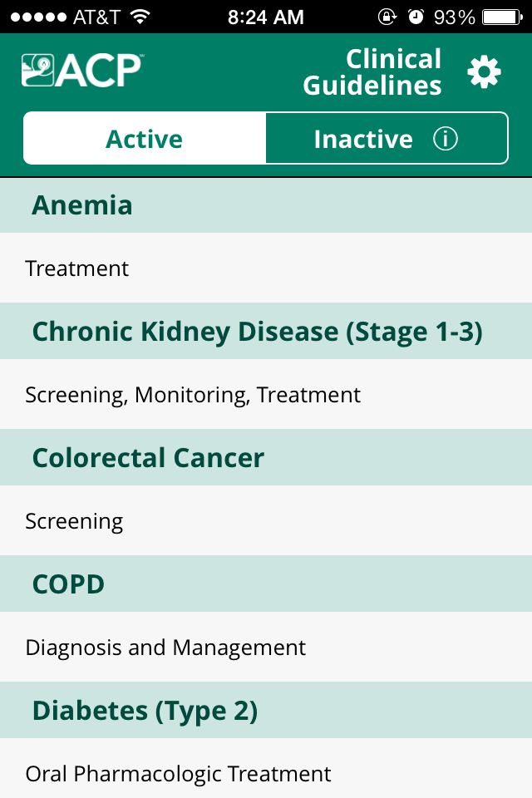The image size is (532, 798).
Task: Select the Diabetes (Type 2) header
Action: 266,710
